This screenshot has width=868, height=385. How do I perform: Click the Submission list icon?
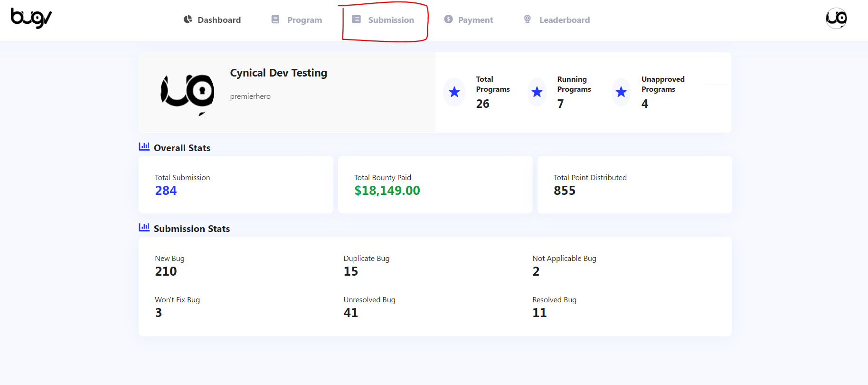tap(357, 19)
